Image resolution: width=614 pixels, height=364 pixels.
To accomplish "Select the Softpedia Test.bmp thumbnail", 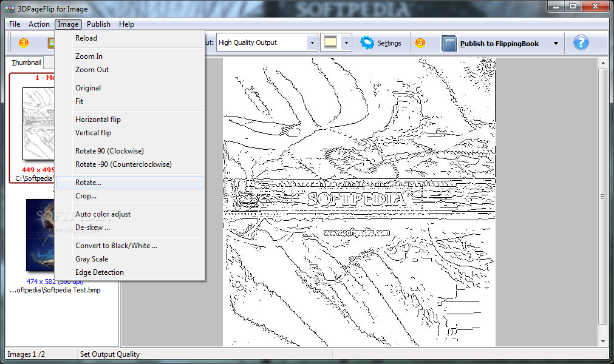I will (40, 235).
